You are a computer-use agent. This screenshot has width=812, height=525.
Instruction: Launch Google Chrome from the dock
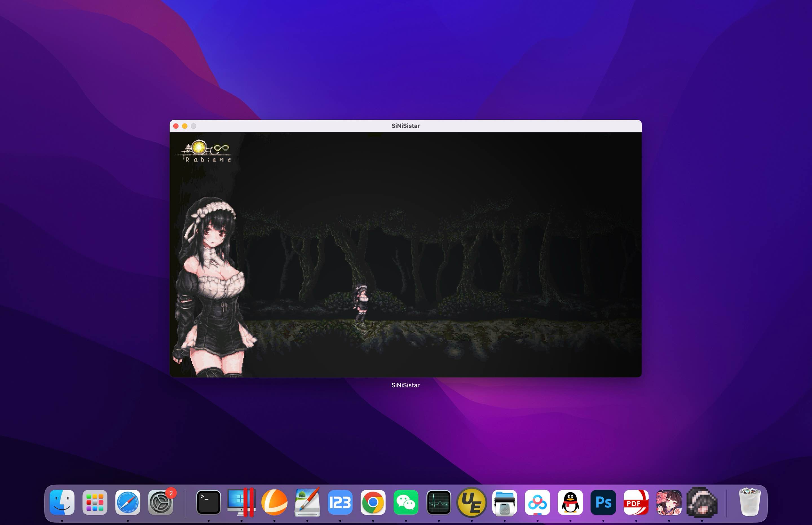pos(373,502)
